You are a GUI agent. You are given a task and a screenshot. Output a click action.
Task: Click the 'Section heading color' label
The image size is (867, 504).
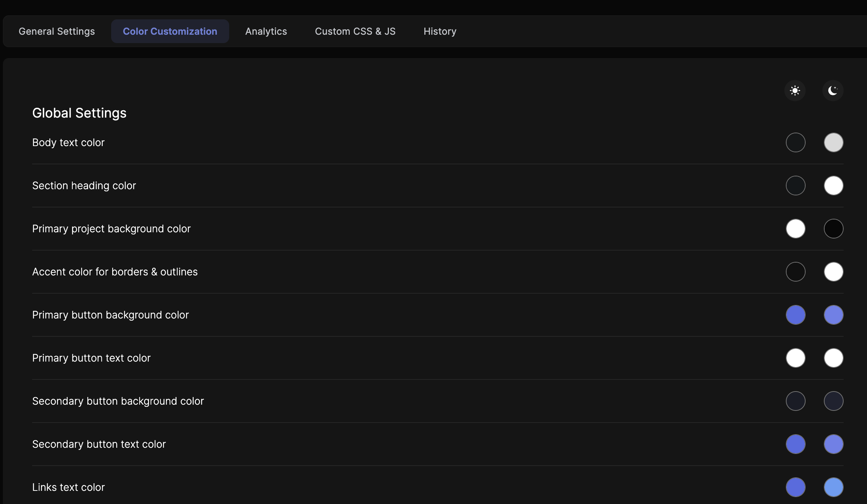click(x=84, y=186)
